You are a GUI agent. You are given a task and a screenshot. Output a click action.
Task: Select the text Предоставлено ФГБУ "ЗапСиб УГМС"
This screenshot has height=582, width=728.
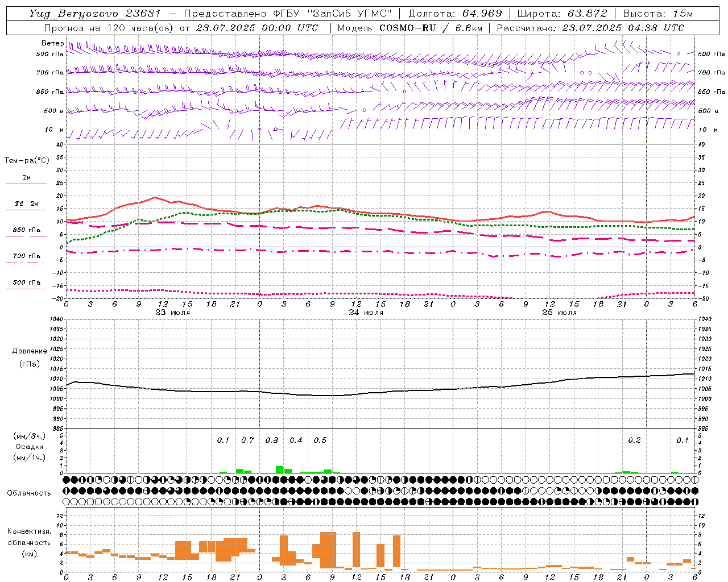[x=288, y=14]
